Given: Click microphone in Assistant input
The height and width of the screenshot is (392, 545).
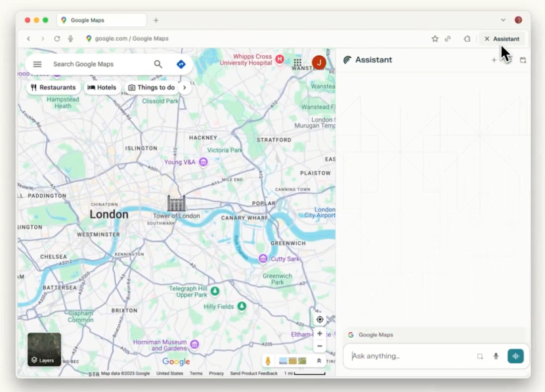Looking at the screenshot, I should [496, 356].
